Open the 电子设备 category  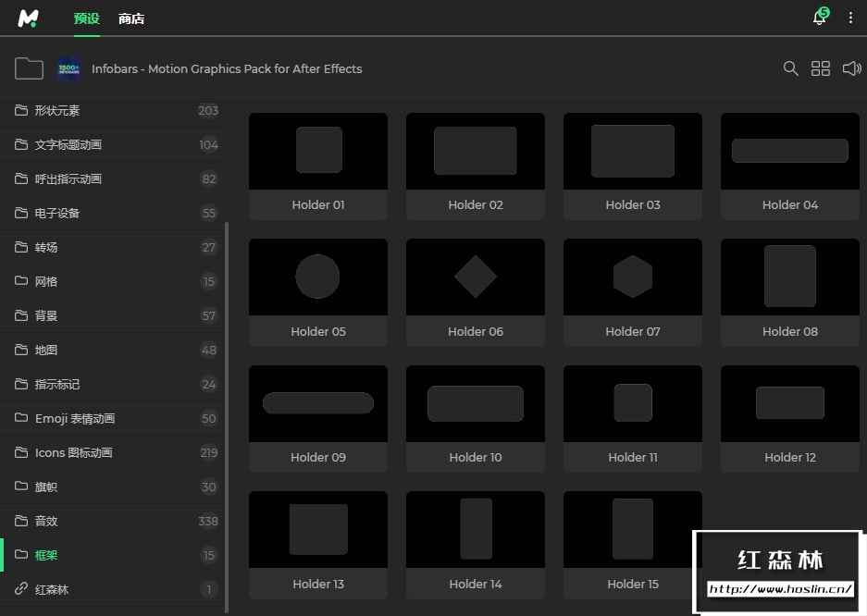pyautogui.click(x=112, y=214)
